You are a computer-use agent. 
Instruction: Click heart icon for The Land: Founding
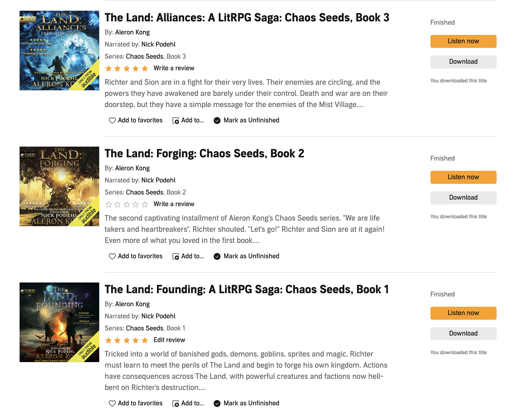pos(112,403)
